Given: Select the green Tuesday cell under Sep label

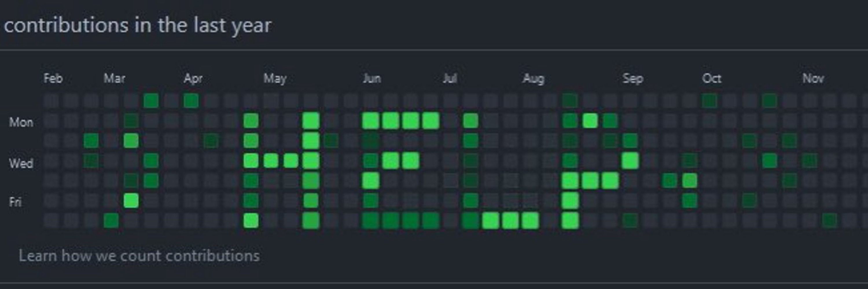Looking at the screenshot, I should pos(630,141).
